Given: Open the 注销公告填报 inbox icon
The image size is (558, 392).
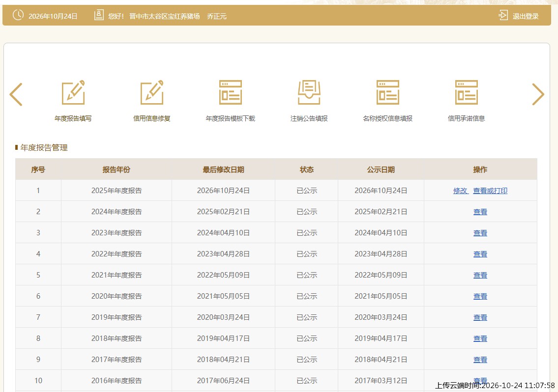Looking at the screenshot, I should [309, 92].
